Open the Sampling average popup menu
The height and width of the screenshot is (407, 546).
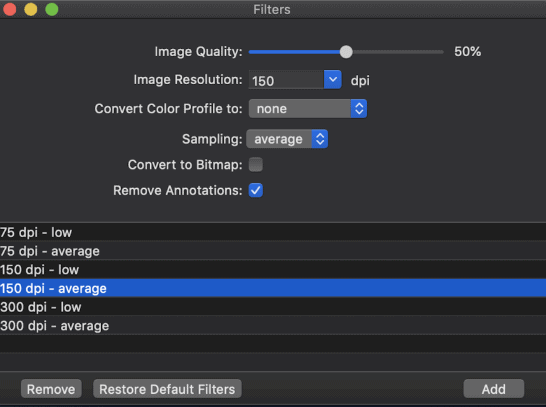287,139
